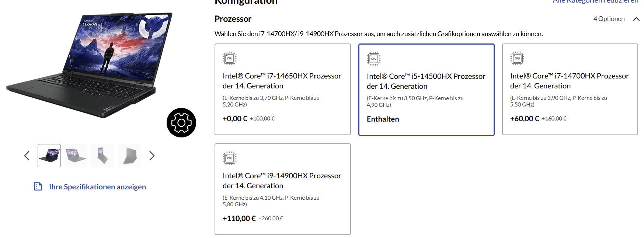This screenshot has width=644, height=238.
Task: Select the second laptop thumbnail
Action: point(76,156)
